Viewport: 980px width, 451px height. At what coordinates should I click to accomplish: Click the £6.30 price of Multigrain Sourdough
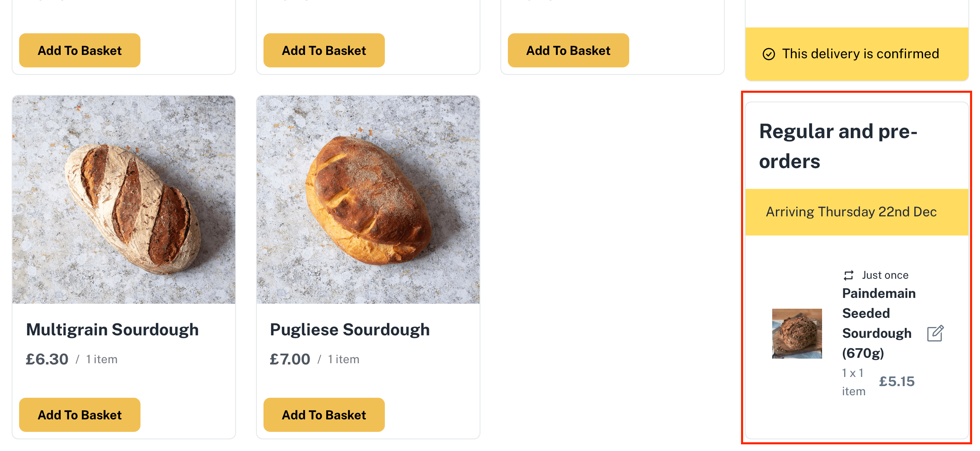(47, 359)
